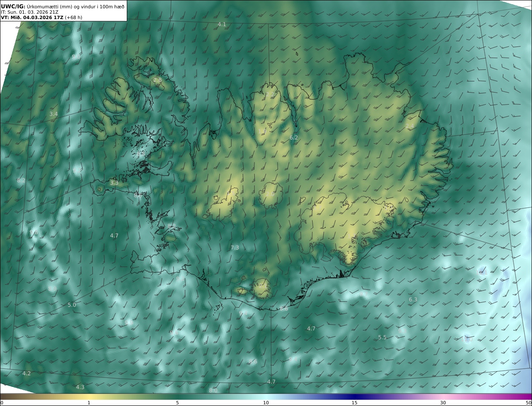532x406 pixels.
Task: Click the 5.5 value label over the southern sea
Action: 382,338
